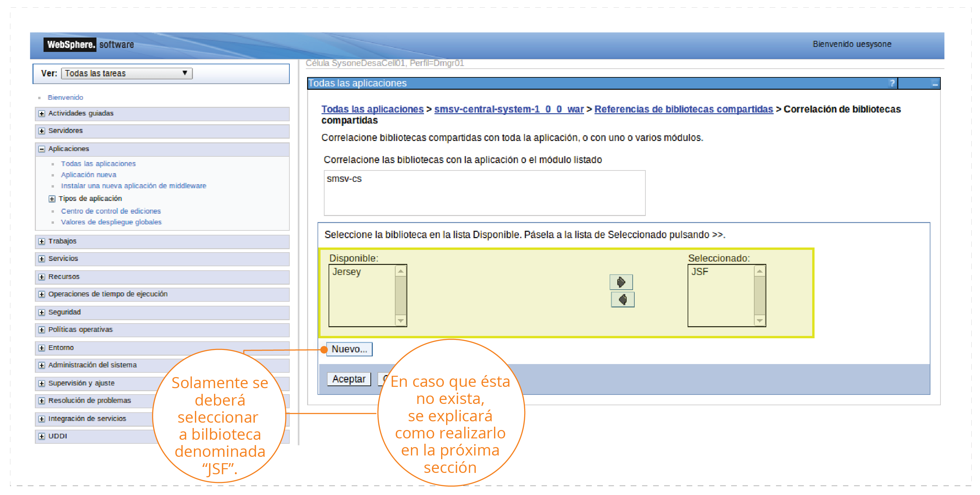Open the Ver tasks dropdown

127,73
